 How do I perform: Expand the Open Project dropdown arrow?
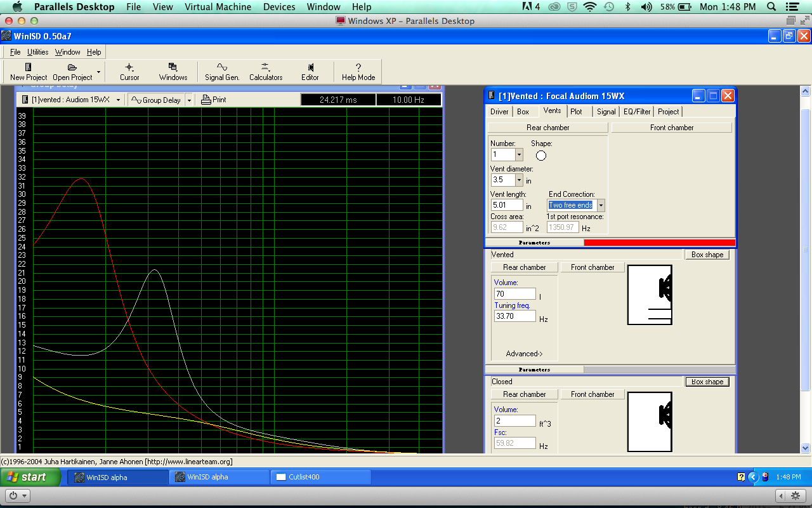pyautogui.click(x=98, y=71)
